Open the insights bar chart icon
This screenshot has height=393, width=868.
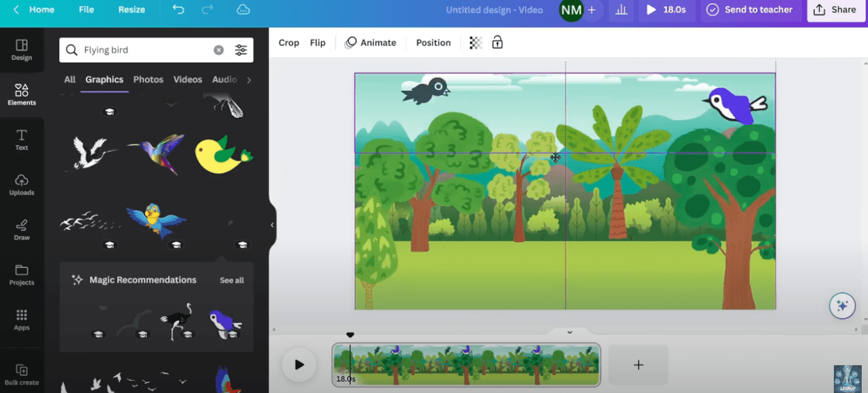621,10
